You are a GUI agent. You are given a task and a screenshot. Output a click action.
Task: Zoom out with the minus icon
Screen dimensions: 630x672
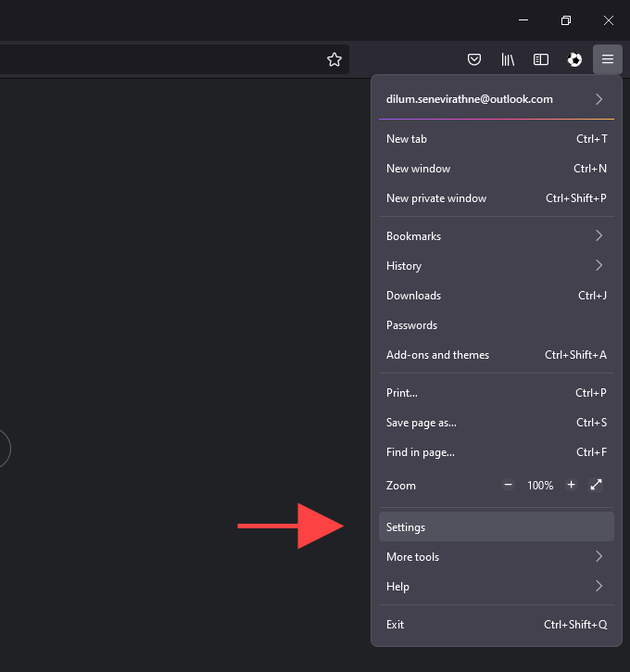pyautogui.click(x=508, y=485)
